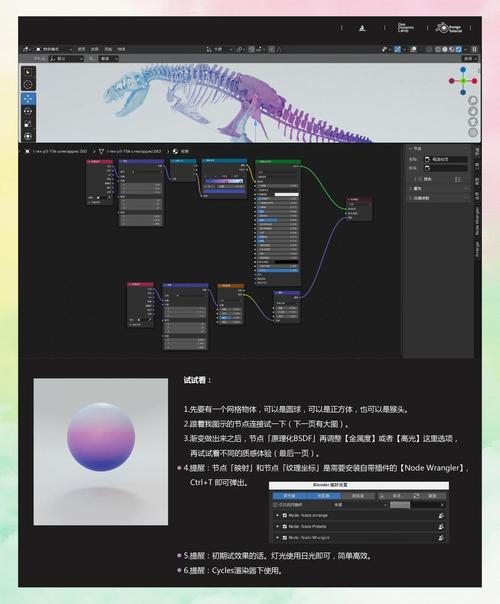Screen dimensions: 500x604
Task: Click the Install add-on button
Action: point(394,496)
